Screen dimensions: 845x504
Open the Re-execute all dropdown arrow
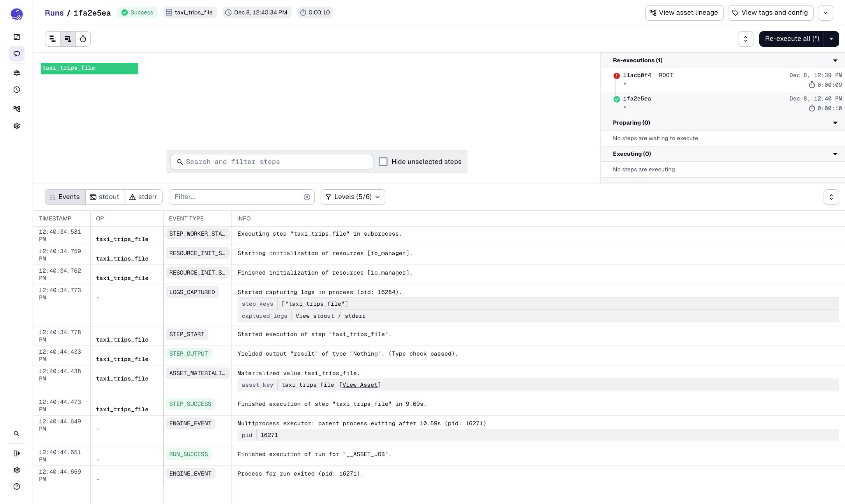coord(832,39)
